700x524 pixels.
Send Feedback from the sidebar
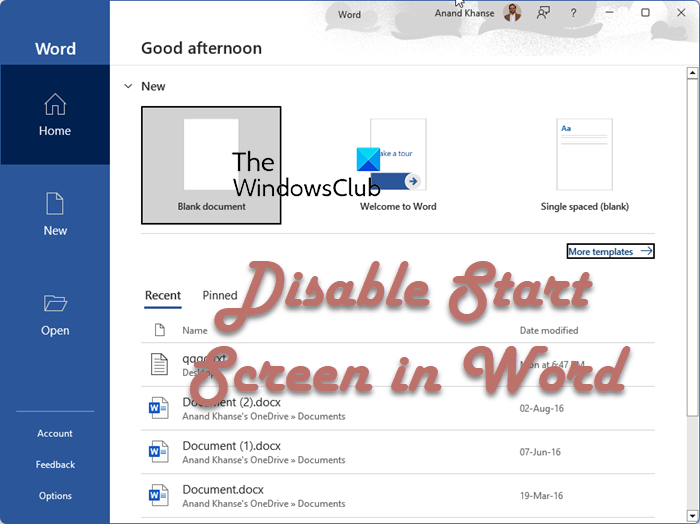[55, 465]
